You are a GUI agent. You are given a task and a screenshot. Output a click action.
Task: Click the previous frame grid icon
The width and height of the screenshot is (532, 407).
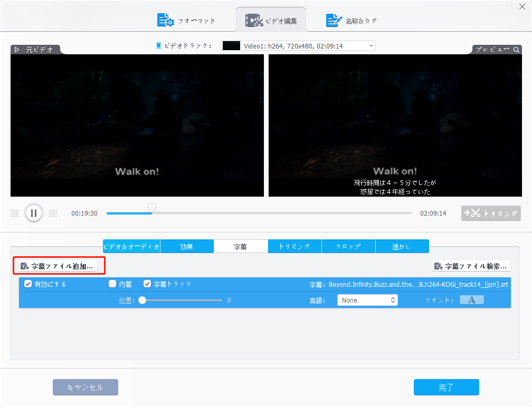(x=14, y=213)
